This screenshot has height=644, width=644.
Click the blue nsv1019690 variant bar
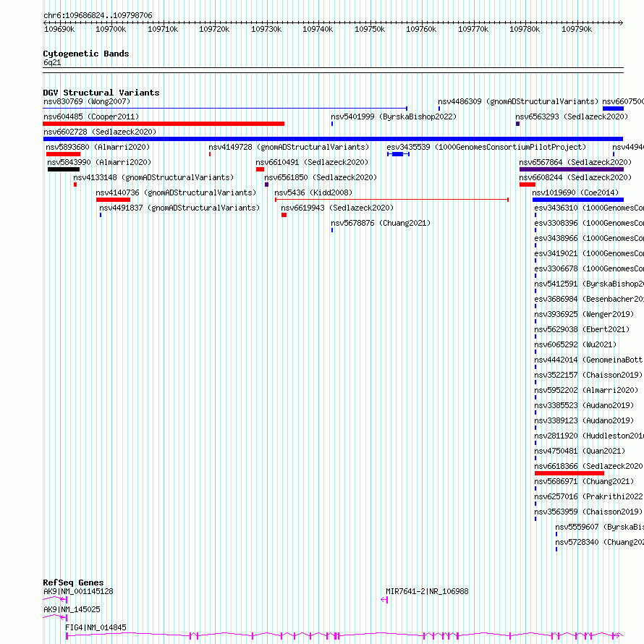[578, 200]
